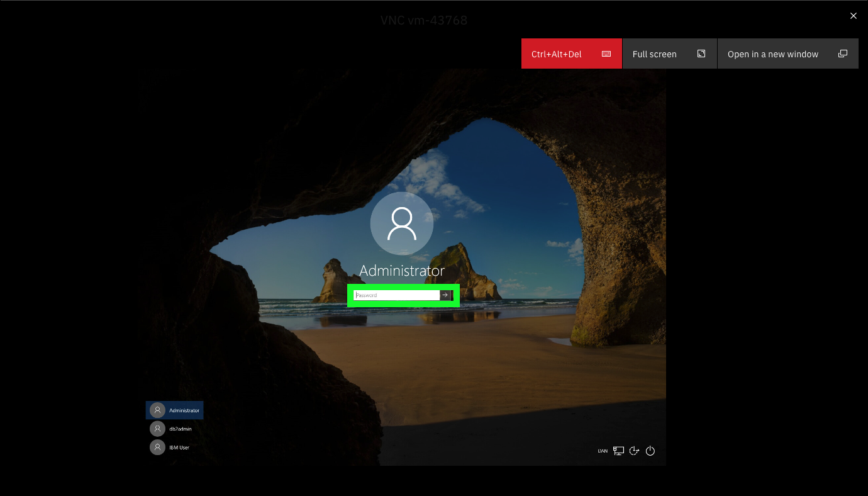
Task: Click the new window icon at far right
Action: (x=843, y=54)
